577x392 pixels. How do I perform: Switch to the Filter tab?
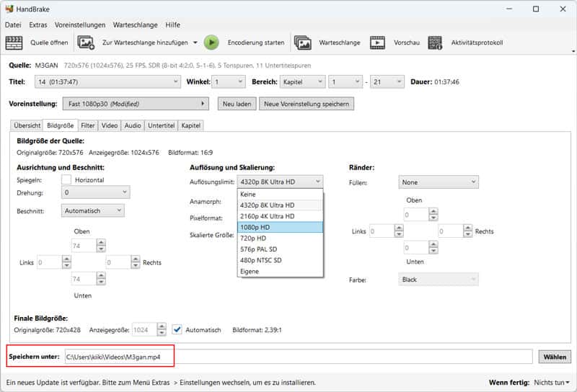(x=88, y=125)
